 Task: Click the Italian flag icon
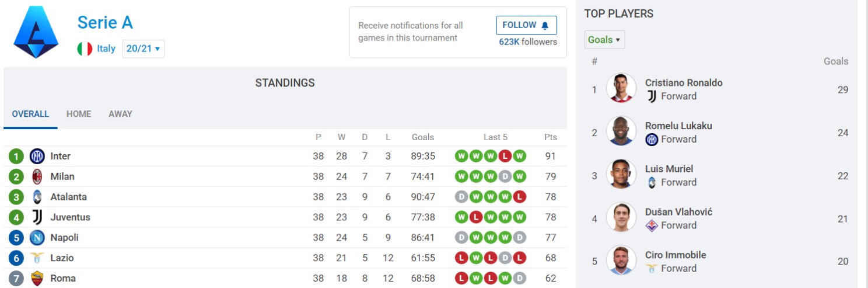[x=85, y=48]
